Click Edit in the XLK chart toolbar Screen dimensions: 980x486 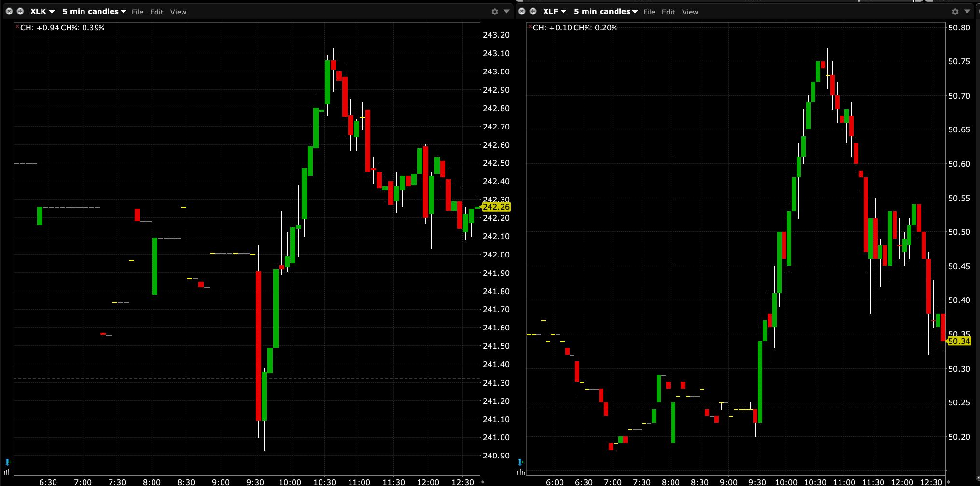156,12
